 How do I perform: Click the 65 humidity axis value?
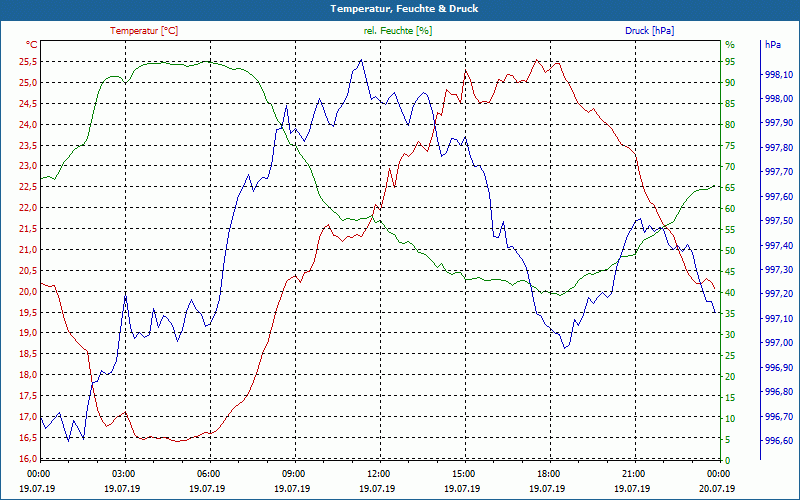730,188
